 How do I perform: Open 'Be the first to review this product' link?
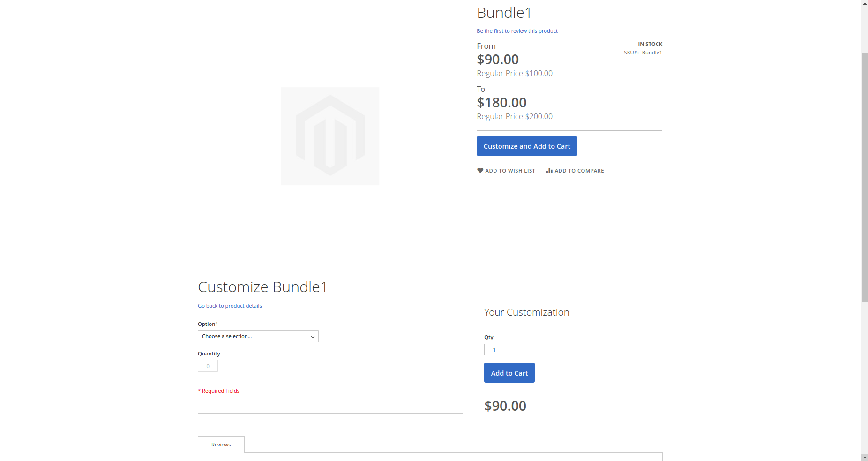tap(517, 31)
